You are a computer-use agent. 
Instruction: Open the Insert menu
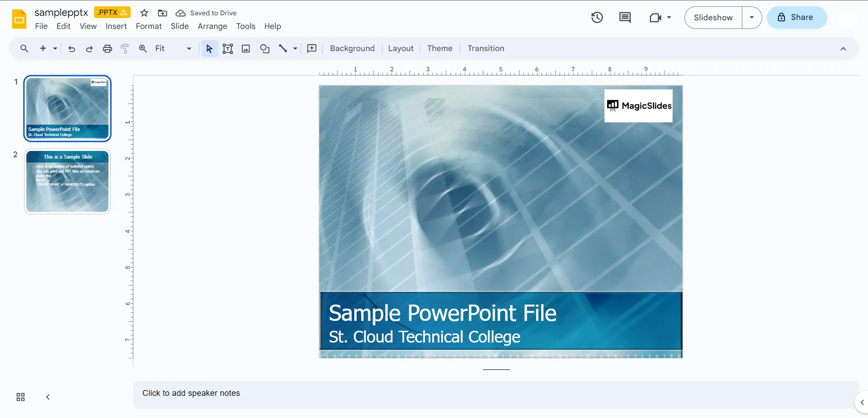[x=116, y=26]
